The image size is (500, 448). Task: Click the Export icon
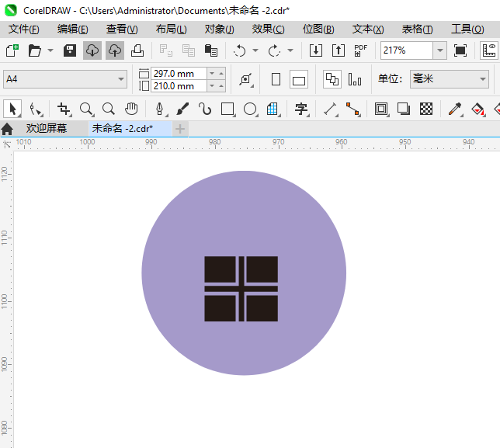point(339,50)
